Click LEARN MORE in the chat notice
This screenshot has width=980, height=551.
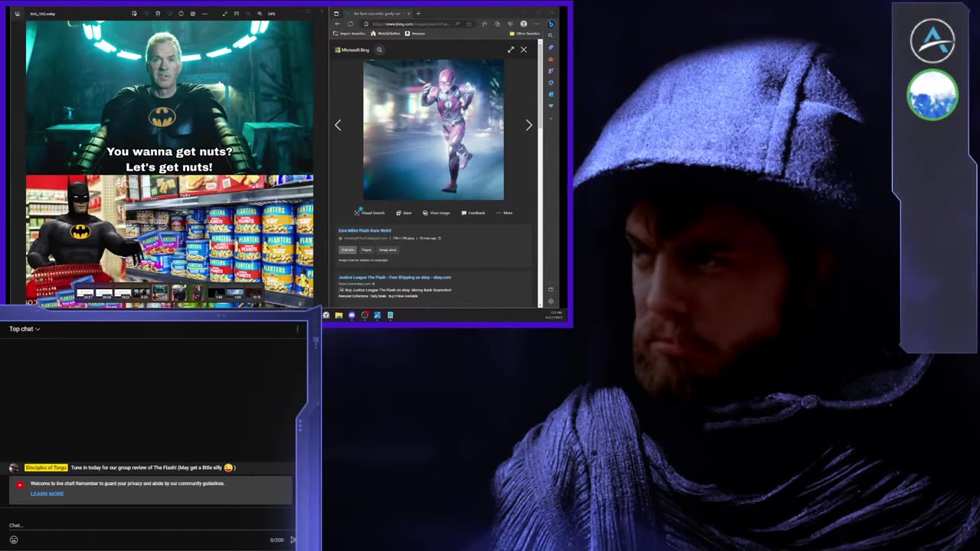click(x=47, y=494)
